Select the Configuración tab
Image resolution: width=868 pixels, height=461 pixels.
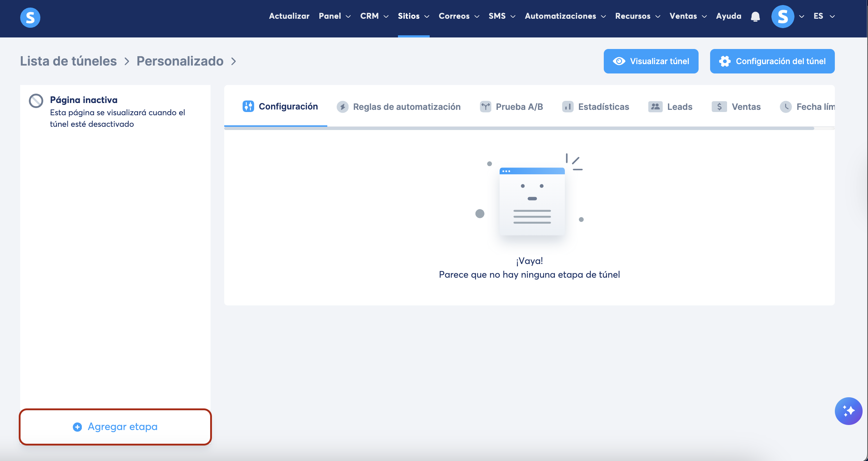[x=280, y=107]
